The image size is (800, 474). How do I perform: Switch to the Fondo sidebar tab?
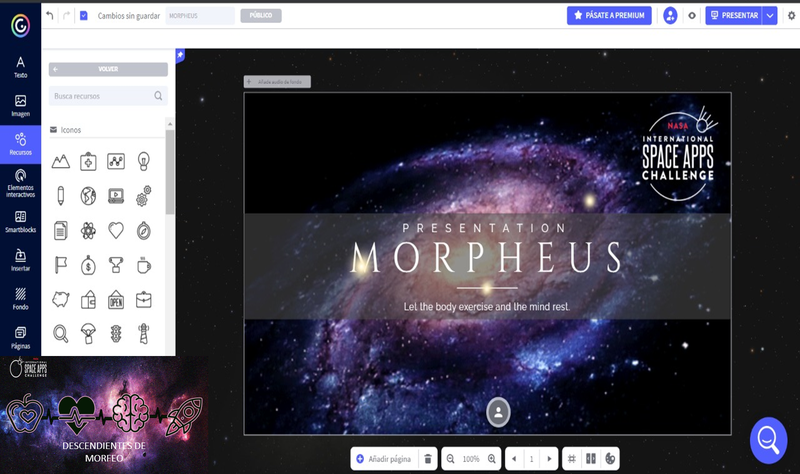tap(20, 298)
